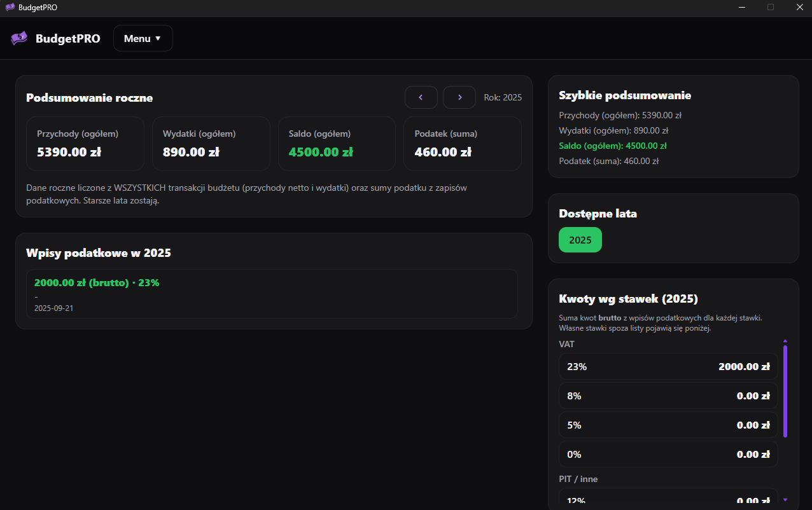Image resolution: width=812 pixels, height=510 pixels.
Task: Click scroll-down arrow in rates list
Action: 785,500
